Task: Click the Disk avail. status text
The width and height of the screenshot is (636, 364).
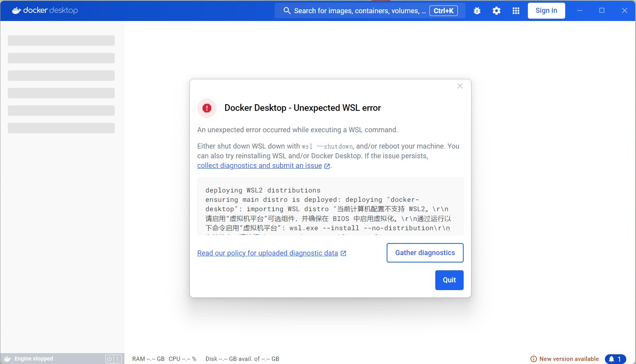Action: (242, 359)
